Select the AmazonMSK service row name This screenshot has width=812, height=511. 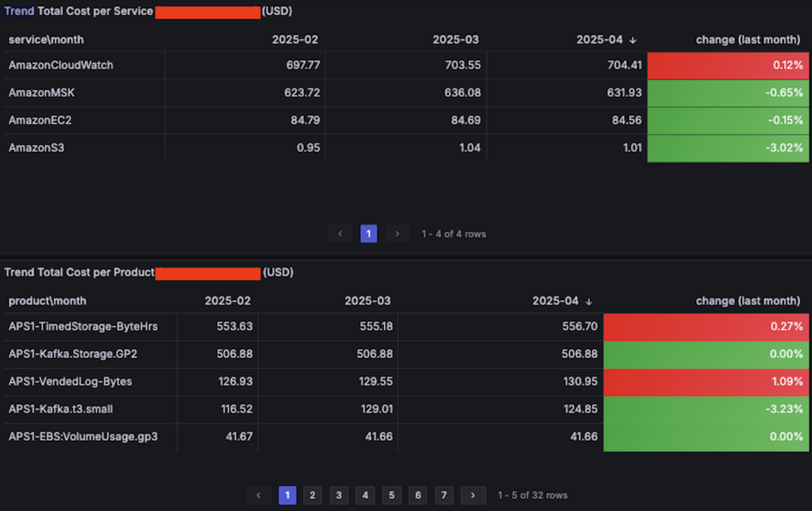point(41,93)
